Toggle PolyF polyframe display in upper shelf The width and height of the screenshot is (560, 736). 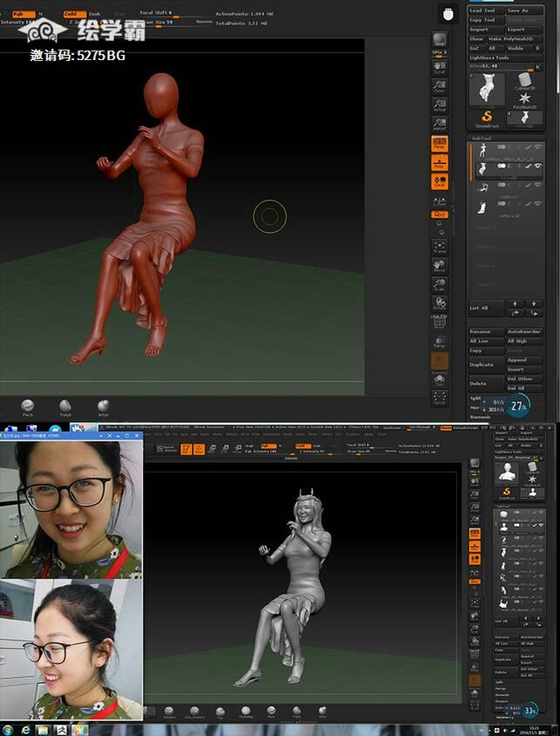pyautogui.click(x=440, y=323)
